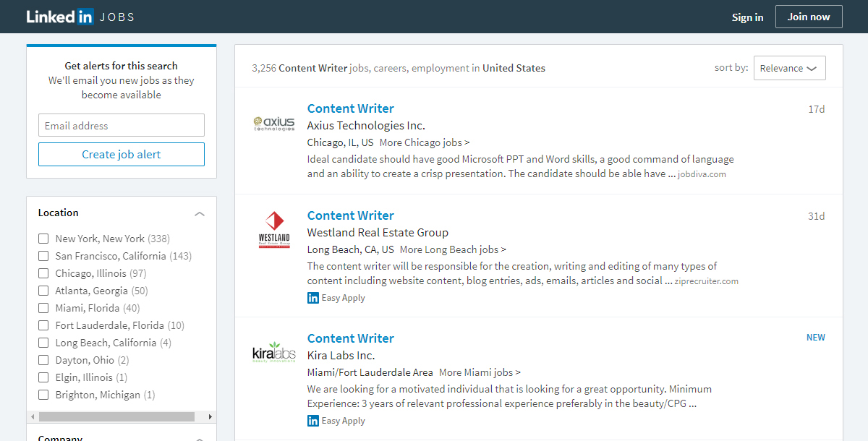Click Miami/Fort Lauderdale Area location text
Screen dimensions: 868x441
click(x=370, y=372)
